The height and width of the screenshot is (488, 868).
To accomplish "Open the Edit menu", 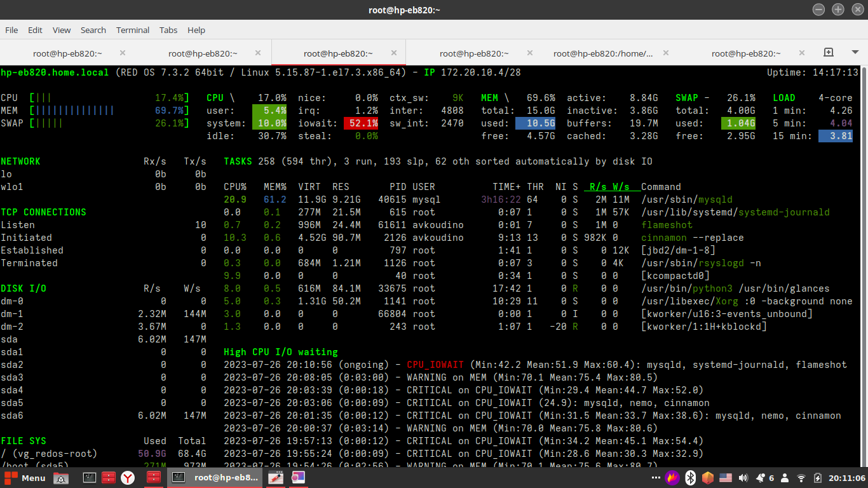I will [x=35, y=30].
